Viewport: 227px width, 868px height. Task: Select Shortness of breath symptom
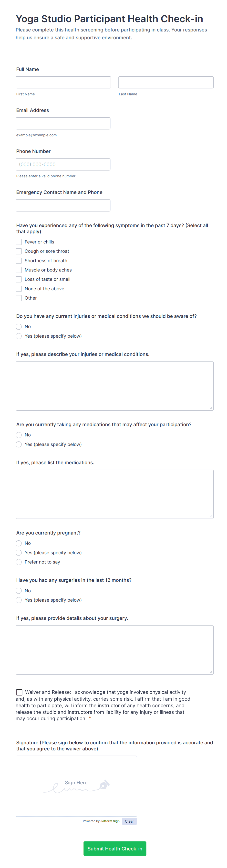(19, 261)
